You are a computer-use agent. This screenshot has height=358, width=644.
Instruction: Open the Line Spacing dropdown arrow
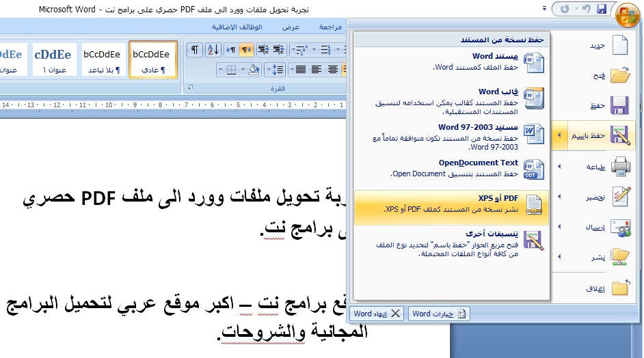pos(269,70)
